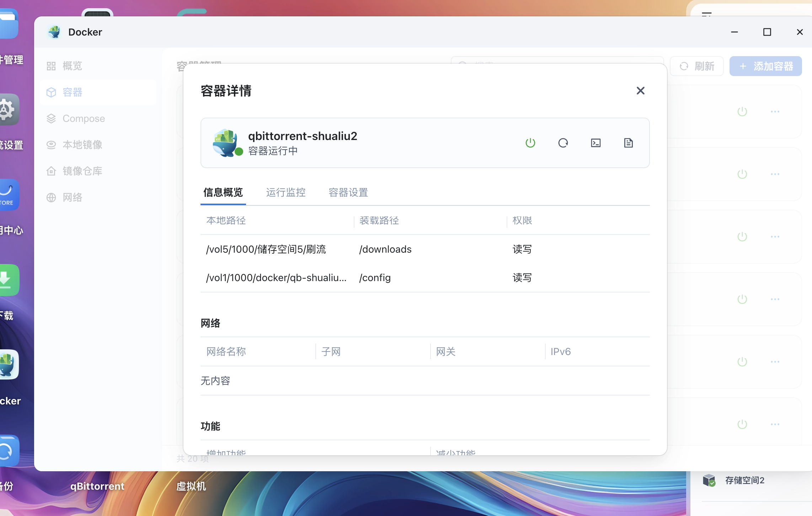Switch to the 运行监控 tab
The width and height of the screenshot is (812, 516).
(286, 193)
